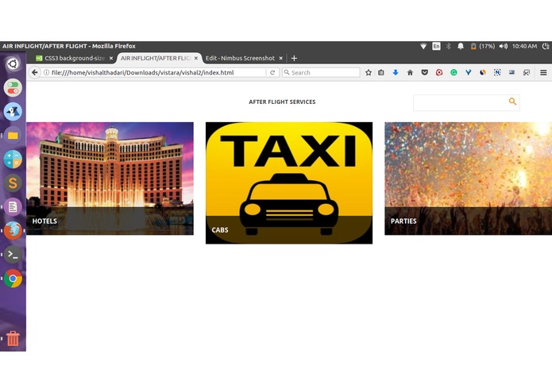
Task: Open the Trash in the launcher
Action: pyautogui.click(x=13, y=338)
